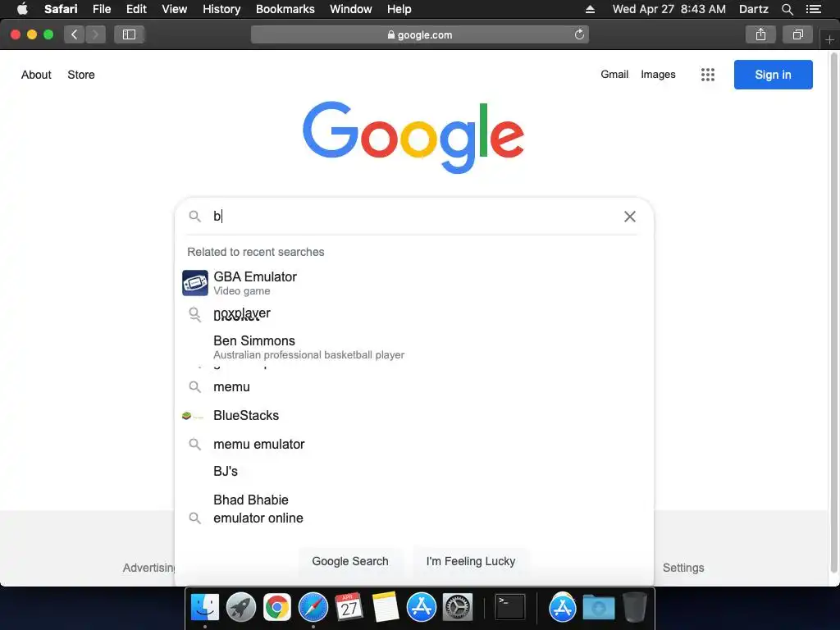Open Google Chrome from the Dock

tap(277, 608)
